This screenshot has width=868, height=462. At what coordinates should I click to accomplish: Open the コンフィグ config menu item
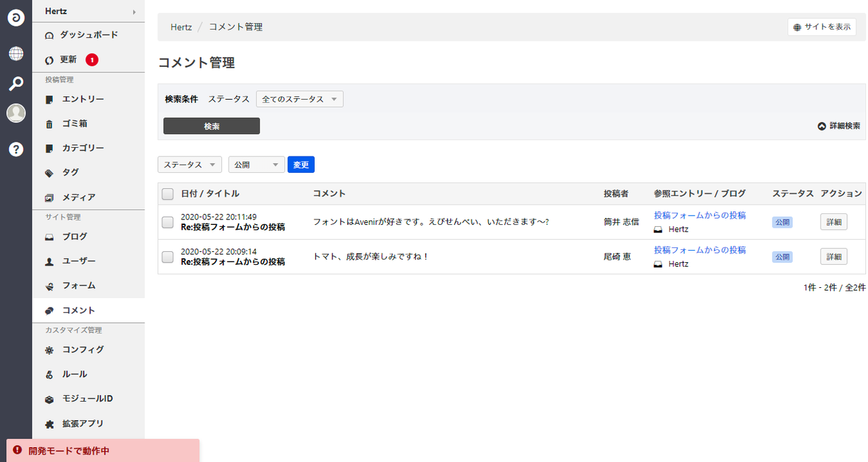pyautogui.click(x=83, y=350)
